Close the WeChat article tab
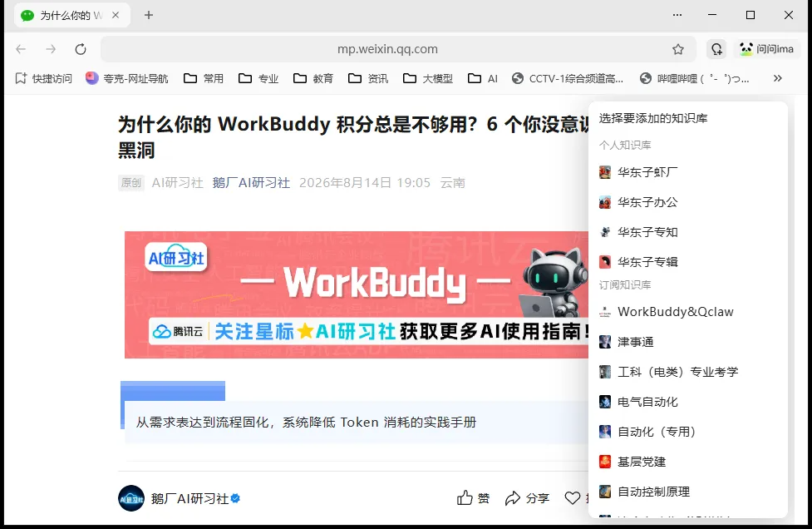 tap(116, 15)
